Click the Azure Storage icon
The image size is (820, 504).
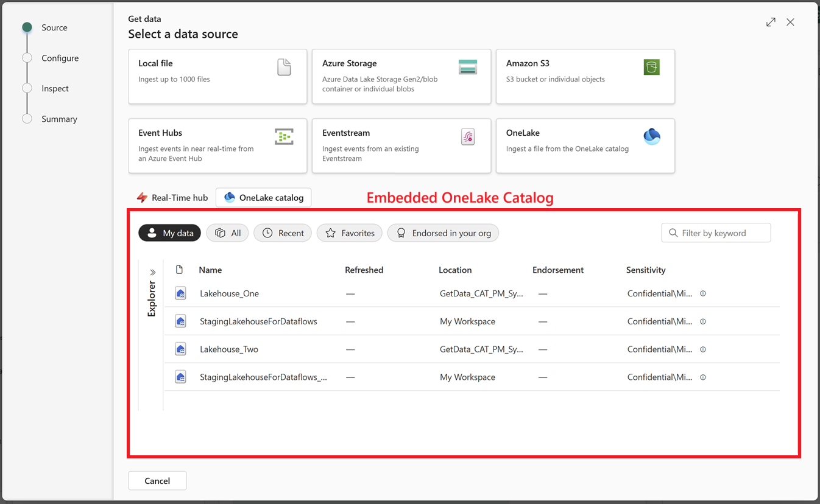coord(468,67)
